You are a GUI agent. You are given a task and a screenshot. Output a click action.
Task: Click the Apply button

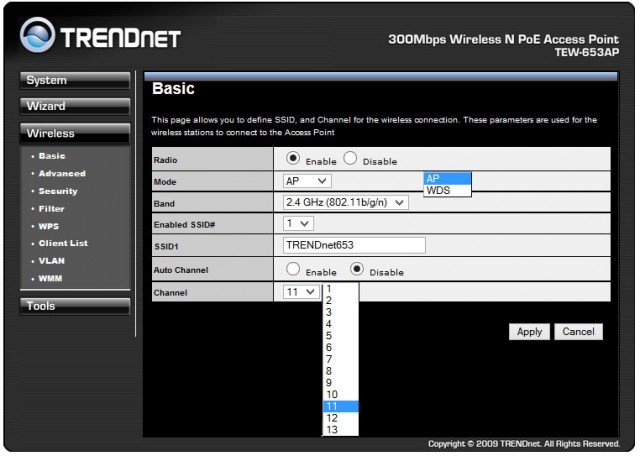[x=529, y=331]
